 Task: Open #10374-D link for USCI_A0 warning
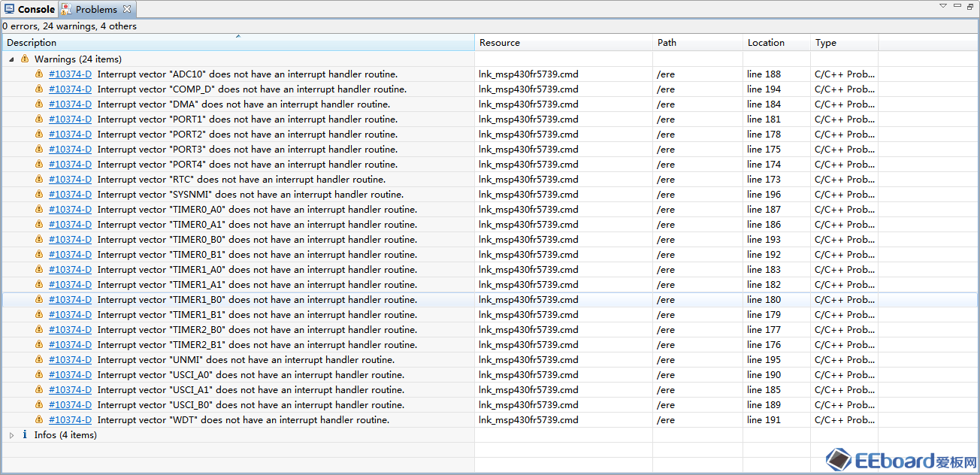coord(70,374)
